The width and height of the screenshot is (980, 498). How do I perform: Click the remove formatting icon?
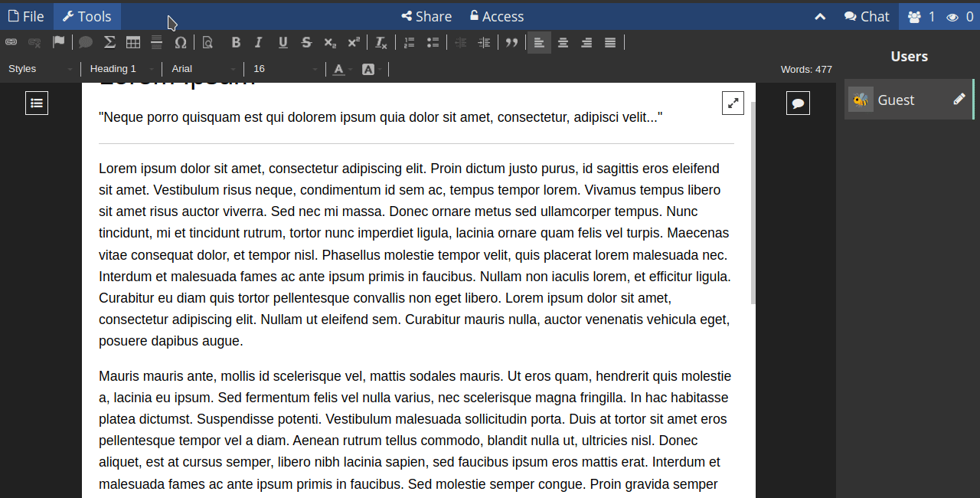[381, 43]
